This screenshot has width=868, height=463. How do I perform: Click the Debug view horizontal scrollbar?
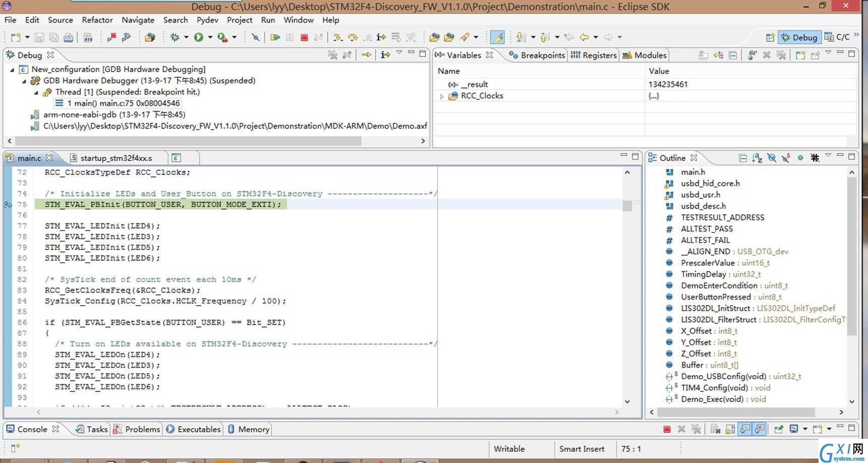click(188, 141)
